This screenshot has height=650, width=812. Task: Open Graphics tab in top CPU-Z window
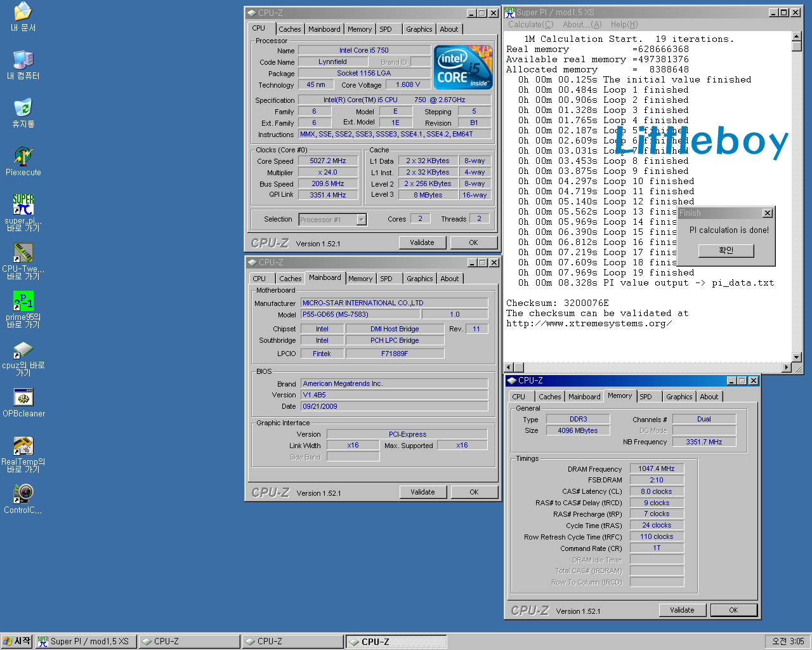(419, 29)
